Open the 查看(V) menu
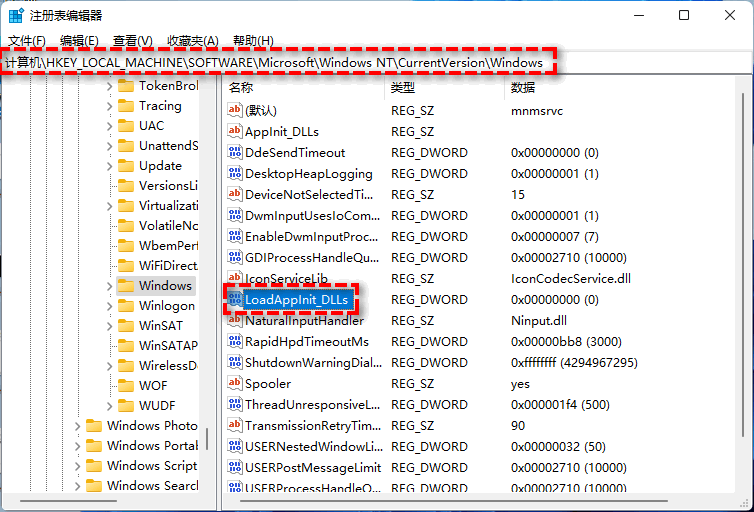The height and width of the screenshot is (512, 754). click(x=132, y=40)
